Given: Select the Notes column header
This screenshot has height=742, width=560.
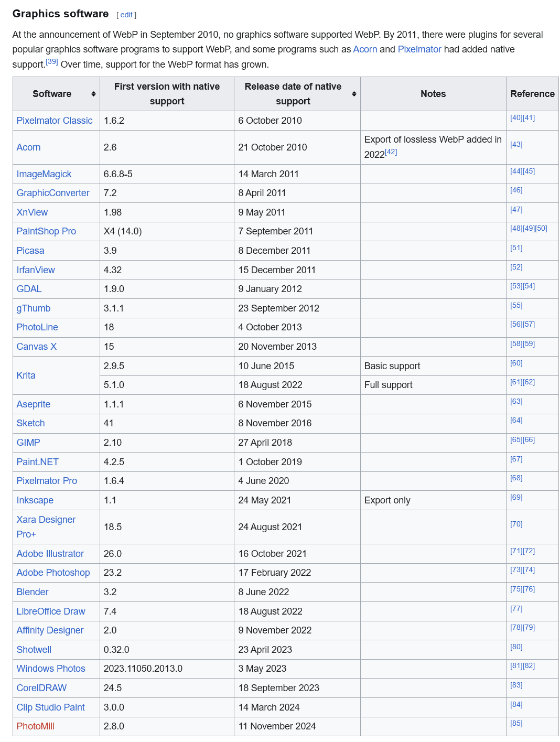Looking at the screenshot, I should coord(433,94).
